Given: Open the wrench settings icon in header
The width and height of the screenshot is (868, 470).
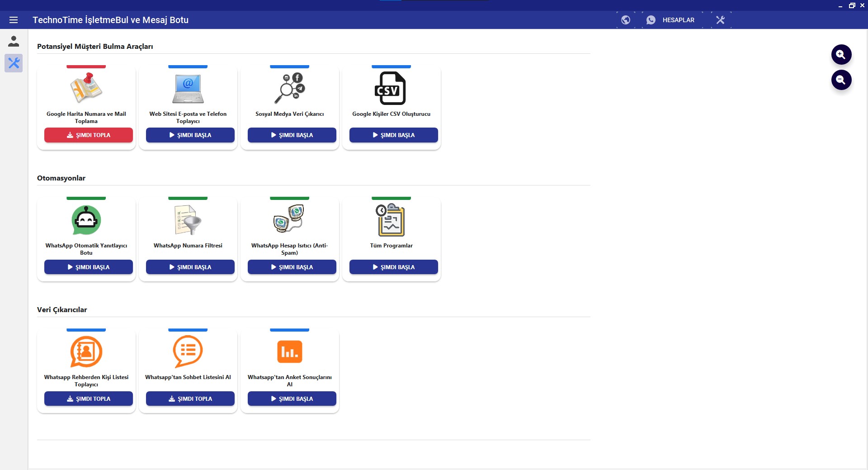Looking at the screenshot, I should pos(721,20).
